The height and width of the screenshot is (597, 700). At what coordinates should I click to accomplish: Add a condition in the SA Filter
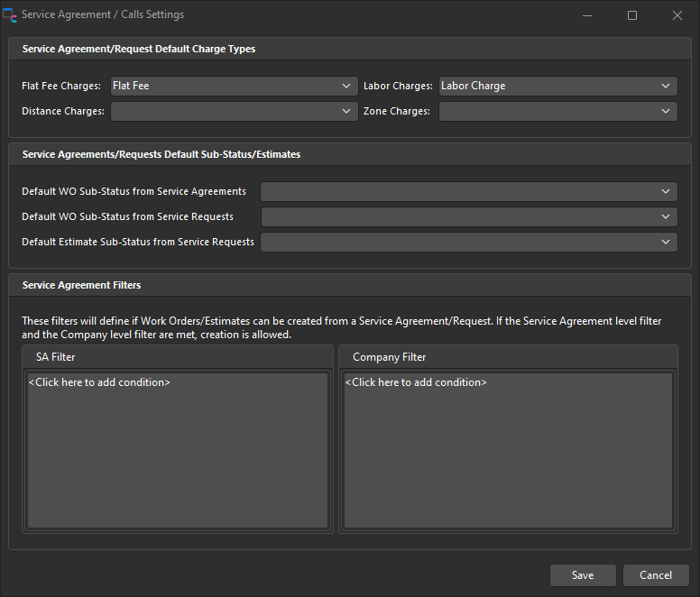tap(99, 382)
